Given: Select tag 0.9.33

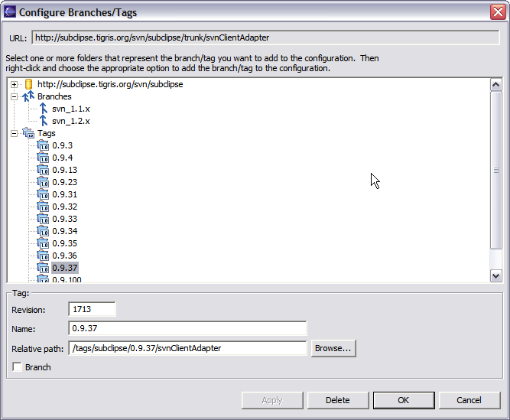Looking at the screenshot, I should click(65, 219).
